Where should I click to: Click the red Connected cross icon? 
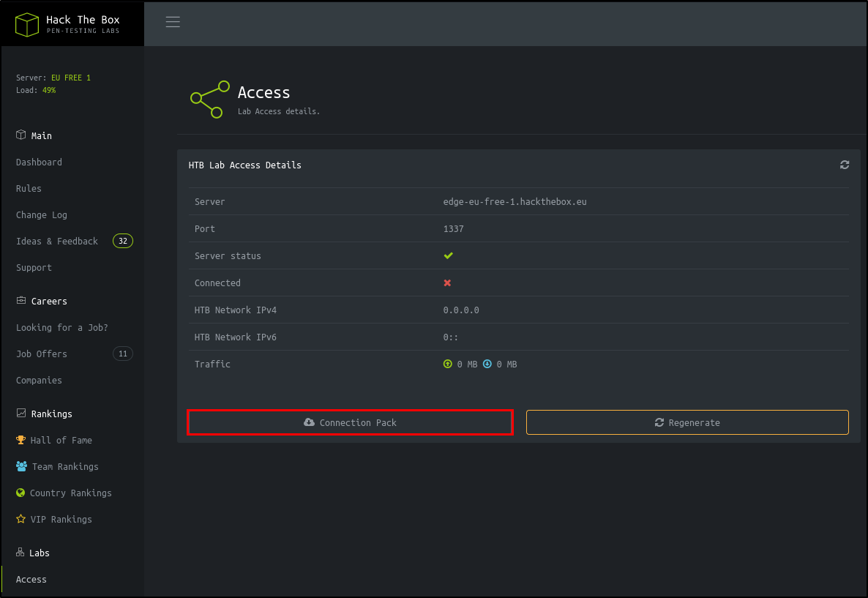(447, 283)
